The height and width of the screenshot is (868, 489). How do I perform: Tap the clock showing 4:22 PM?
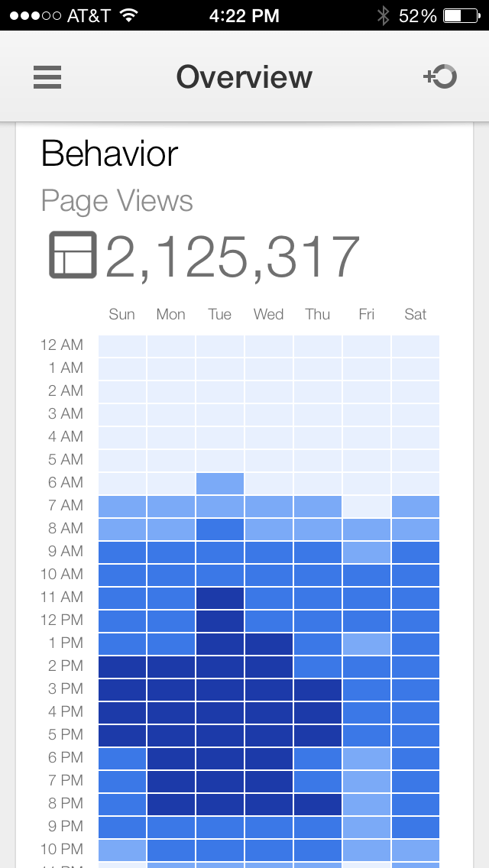244,14
